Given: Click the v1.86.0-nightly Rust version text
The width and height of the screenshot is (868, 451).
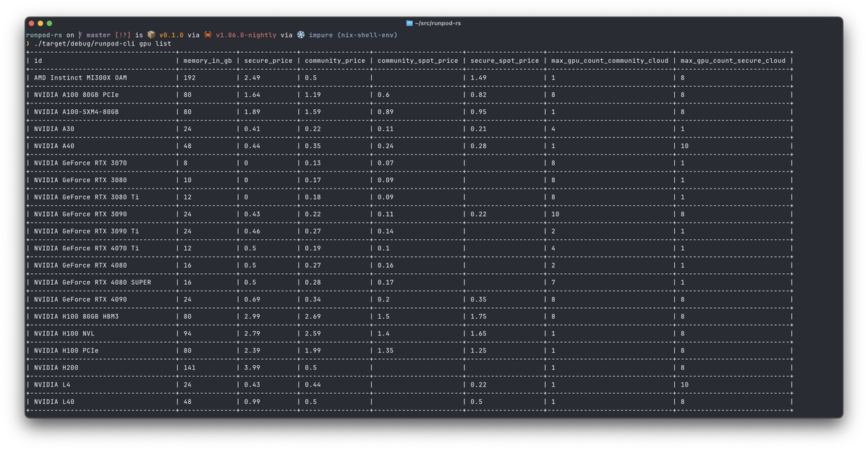Looking at the screenshot, I should click(246, 35).
